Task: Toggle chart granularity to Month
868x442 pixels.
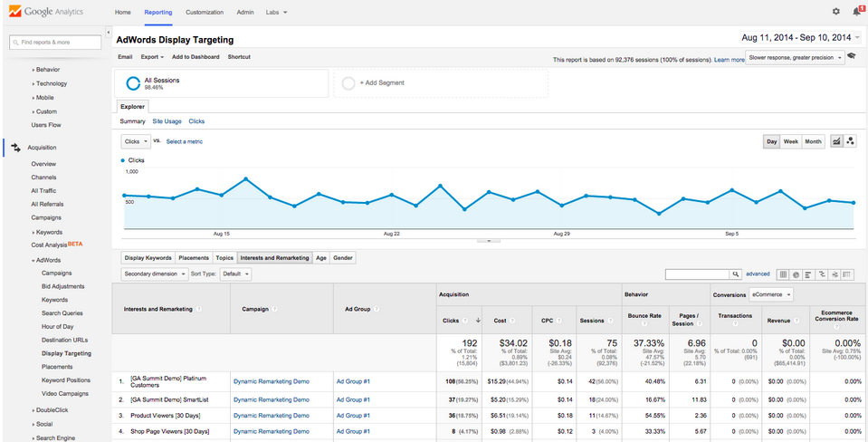Action: click(x=814, y=142)
